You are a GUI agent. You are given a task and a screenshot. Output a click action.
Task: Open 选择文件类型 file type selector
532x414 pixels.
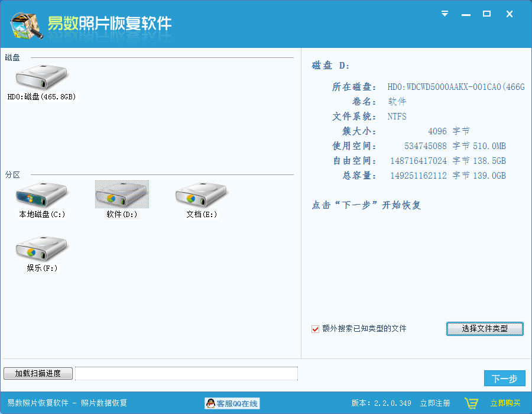(485, 329)
